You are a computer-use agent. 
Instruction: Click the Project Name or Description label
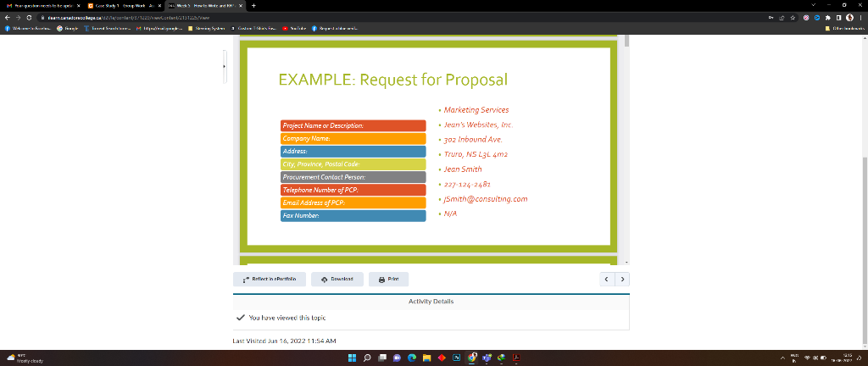point(353,126)
